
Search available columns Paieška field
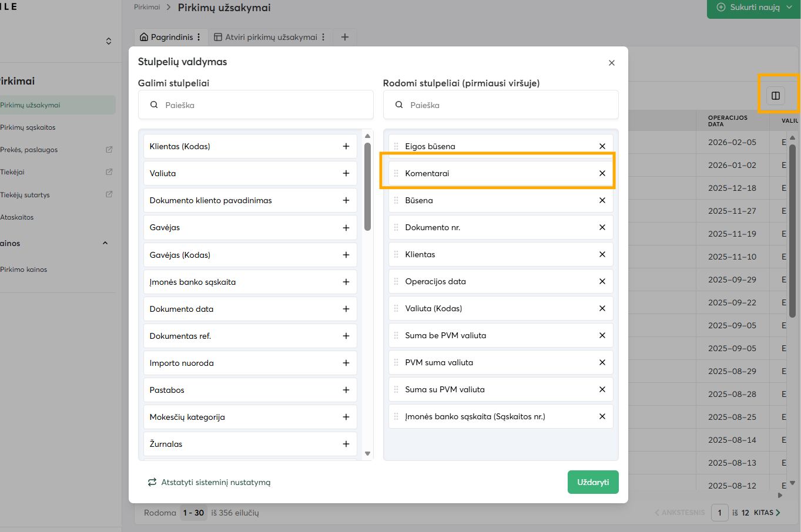[x=264, y=105]
